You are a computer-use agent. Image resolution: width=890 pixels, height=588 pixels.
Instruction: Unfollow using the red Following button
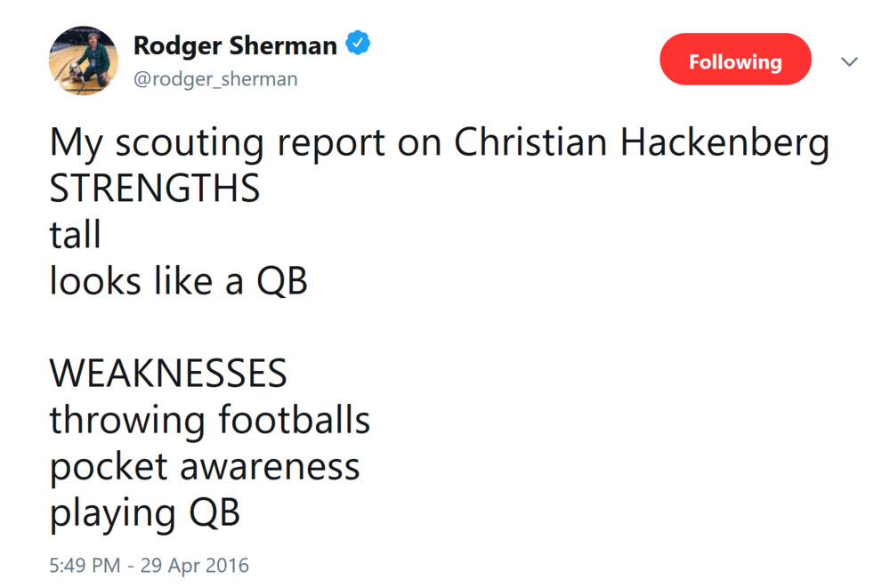coord(735,59)
